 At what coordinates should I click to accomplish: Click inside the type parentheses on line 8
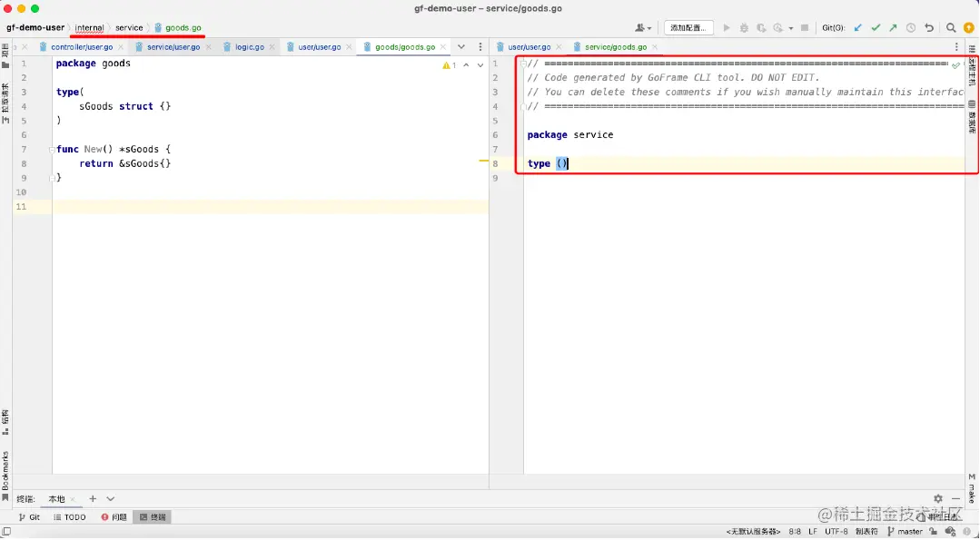562,163
